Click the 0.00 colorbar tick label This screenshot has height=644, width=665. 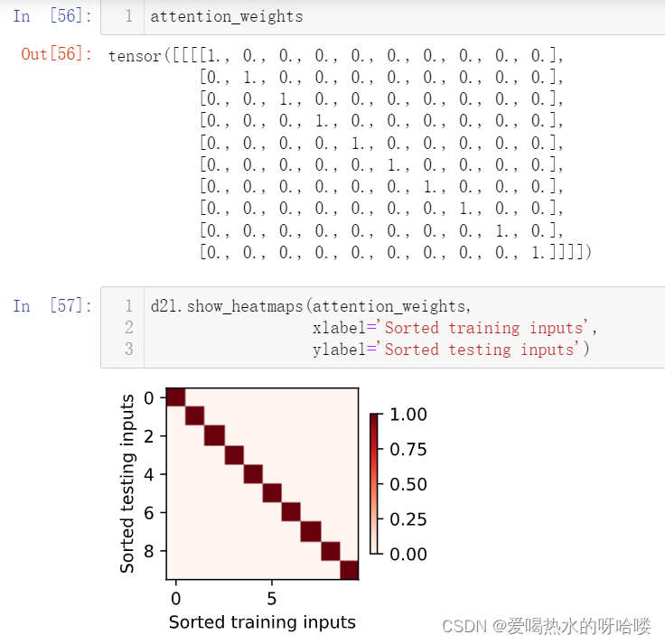(x=408, y=554)
